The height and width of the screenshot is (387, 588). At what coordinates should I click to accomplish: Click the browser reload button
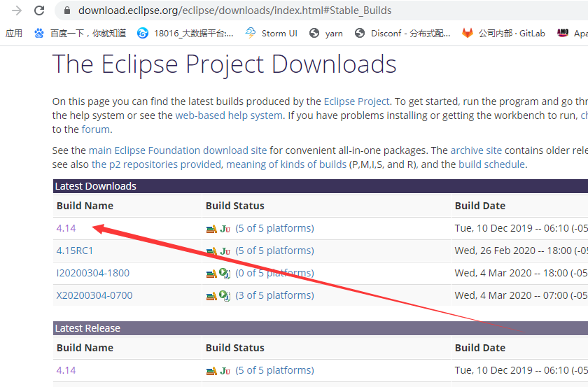40,10
